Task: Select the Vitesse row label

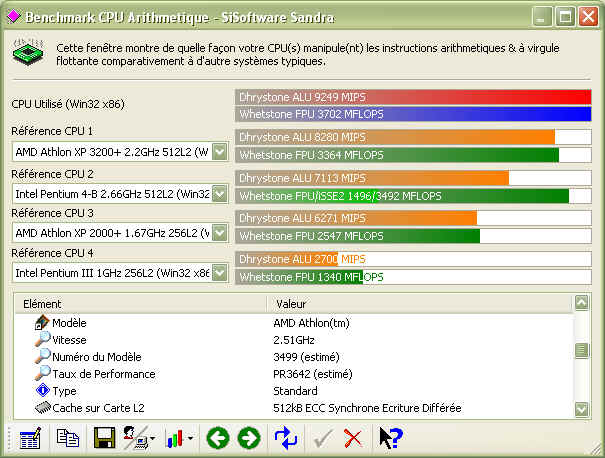Action: click(69, 340)
